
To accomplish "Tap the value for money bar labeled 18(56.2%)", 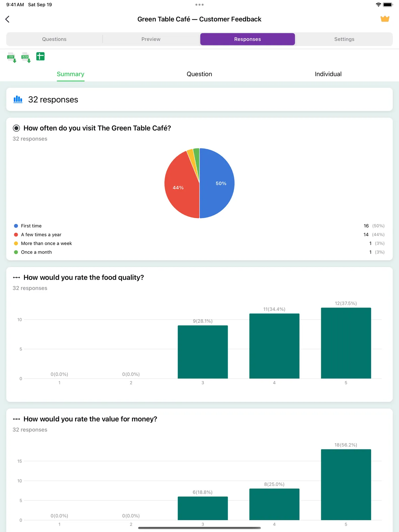I will pyautogui.click(x=346, y=485).
